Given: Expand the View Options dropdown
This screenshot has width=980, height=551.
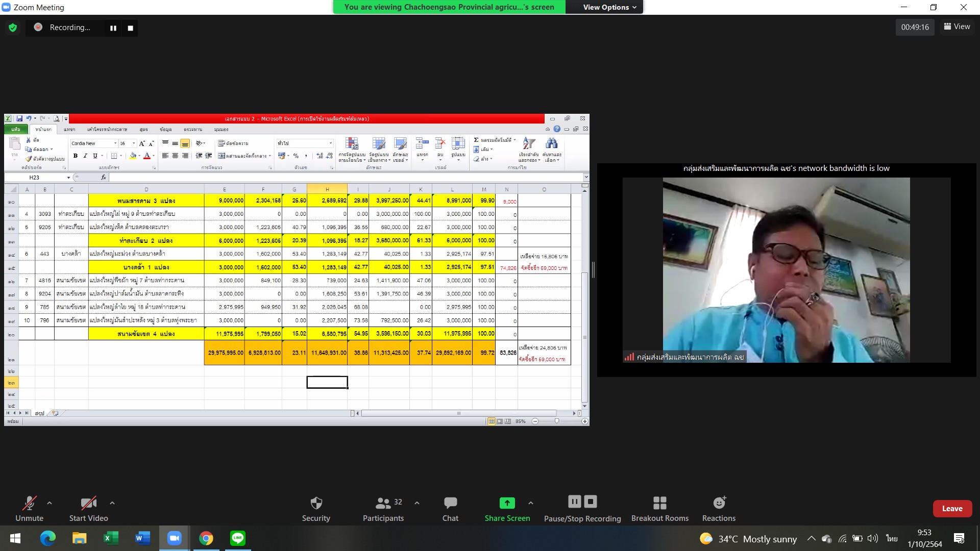Looking at the screenshot, I should tap(609, 7).
